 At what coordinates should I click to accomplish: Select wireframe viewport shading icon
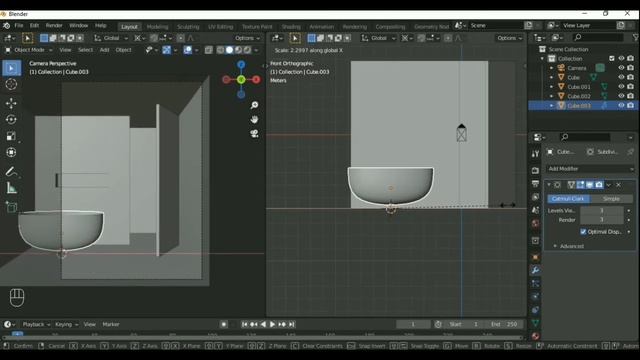pos(220,50)
